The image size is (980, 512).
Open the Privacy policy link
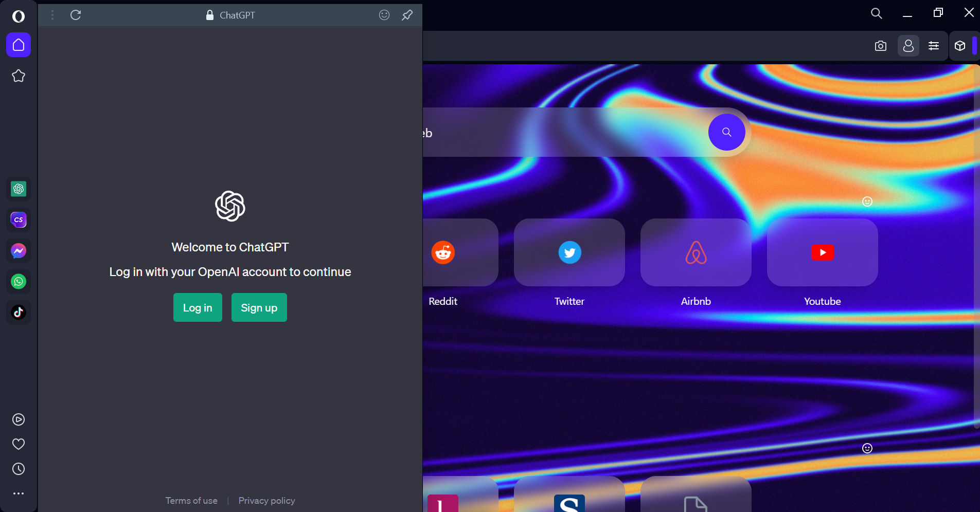click(x=266, y=501)
